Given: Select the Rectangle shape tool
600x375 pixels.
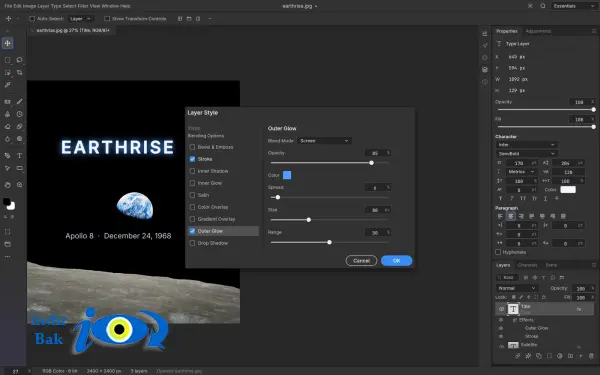Looking at the screenshot, I should click(20, 168).
